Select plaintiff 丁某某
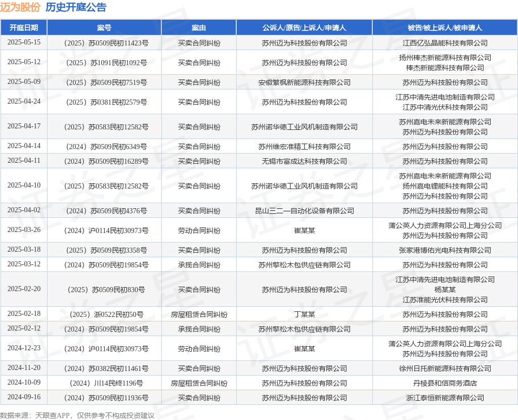The height and width of the screenshot is (420, 518). click(x=304, y=315)
